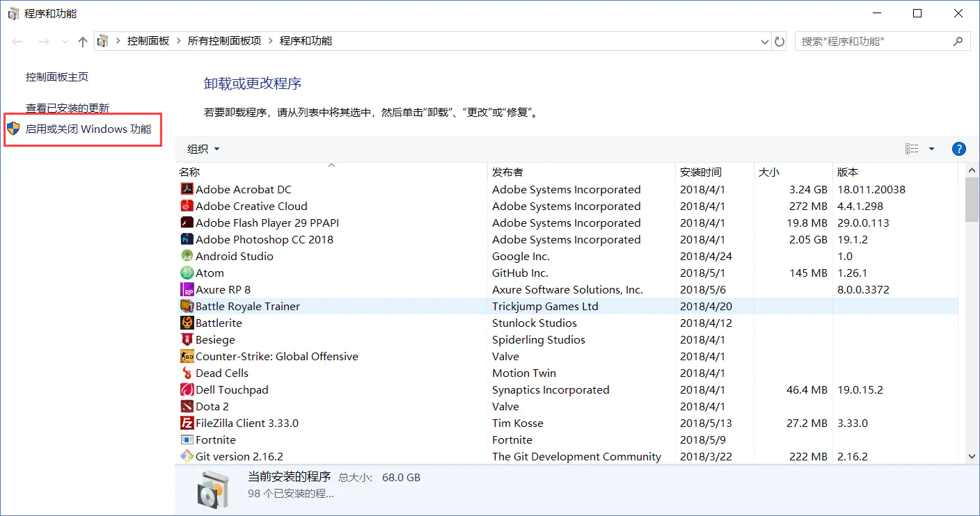Expand the address bar history dropdown

pos(766,42)
